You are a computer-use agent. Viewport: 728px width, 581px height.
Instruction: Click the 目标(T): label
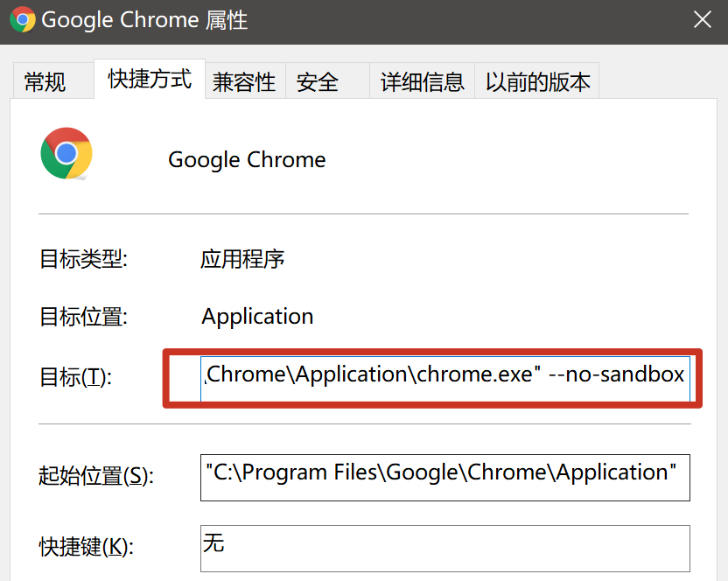(75, 376)
